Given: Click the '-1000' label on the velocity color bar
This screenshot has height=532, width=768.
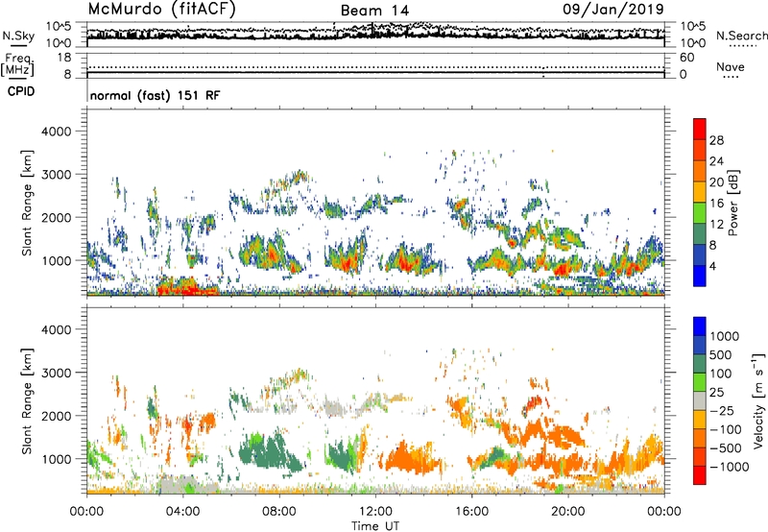Looking at the screenshot, I should tap(729, 467).
